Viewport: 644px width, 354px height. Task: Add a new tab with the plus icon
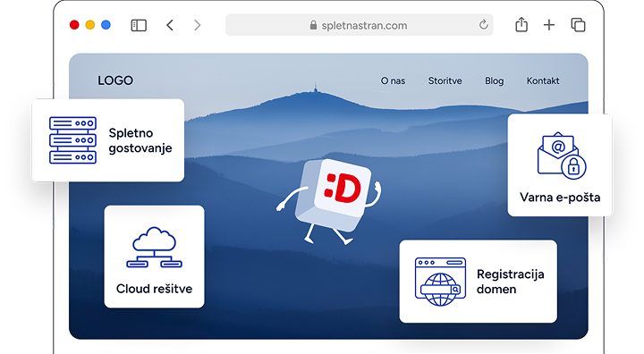548,25
